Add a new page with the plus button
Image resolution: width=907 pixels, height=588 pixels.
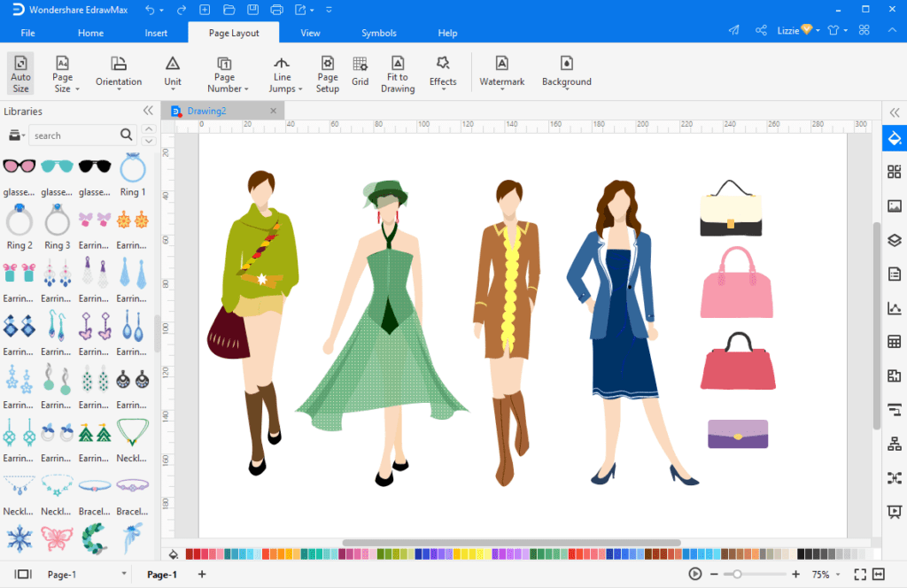click(202, 574)
